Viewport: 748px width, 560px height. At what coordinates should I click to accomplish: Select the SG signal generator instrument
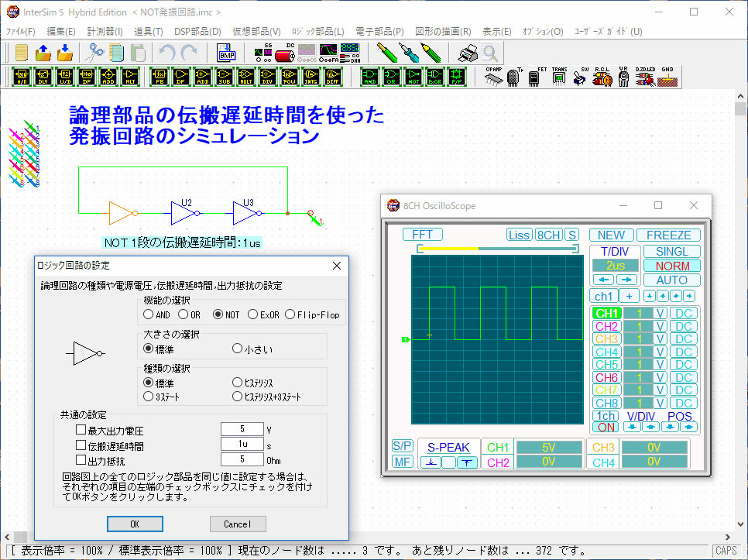(x=262, y=53)
